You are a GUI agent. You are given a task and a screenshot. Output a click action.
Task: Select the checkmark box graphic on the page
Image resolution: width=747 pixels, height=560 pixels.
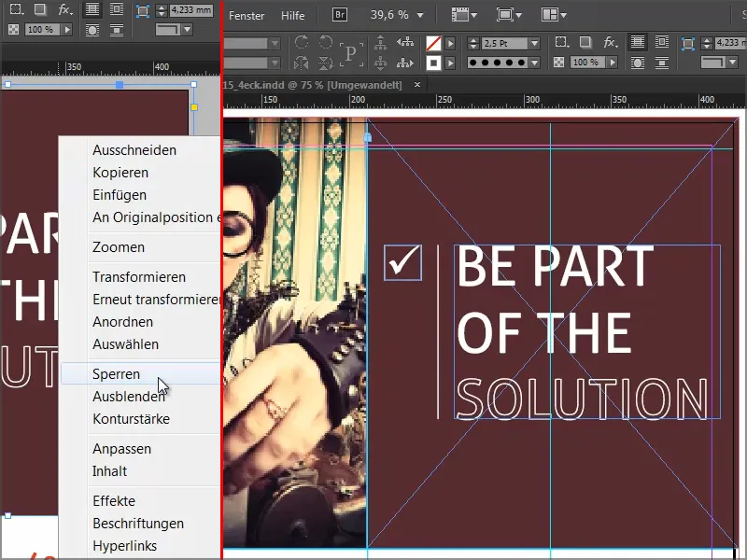pyautogui.click(x=402, y=262)
